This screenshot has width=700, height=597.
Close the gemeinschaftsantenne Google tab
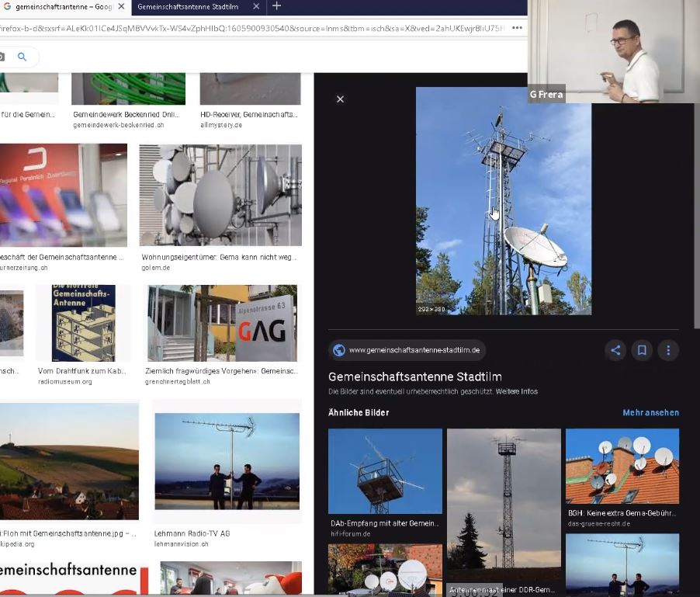click(121, 6)
